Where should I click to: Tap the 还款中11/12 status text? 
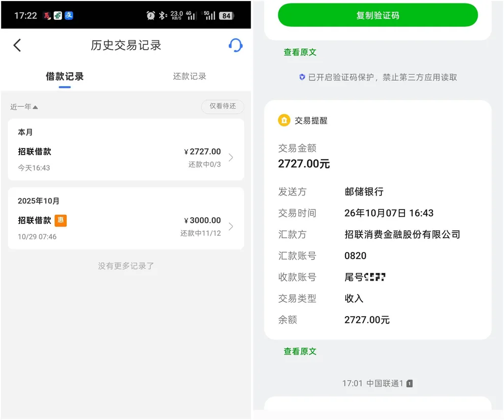(201, 233)
